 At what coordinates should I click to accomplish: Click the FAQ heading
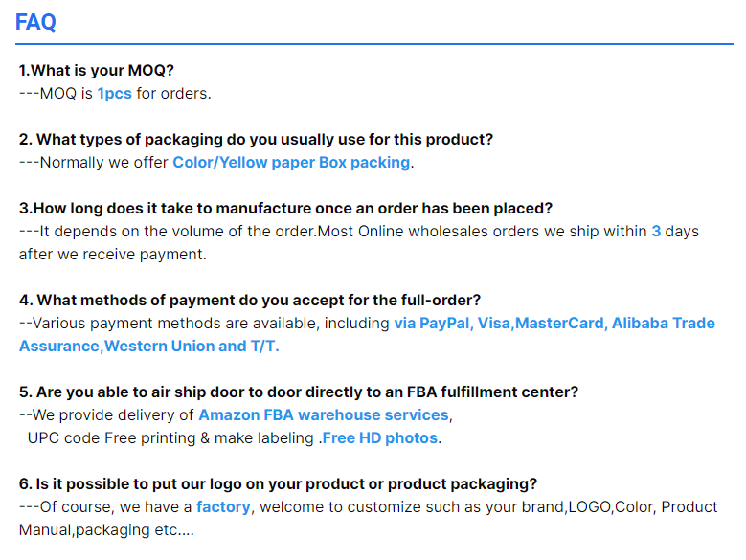tap(35, 22)
